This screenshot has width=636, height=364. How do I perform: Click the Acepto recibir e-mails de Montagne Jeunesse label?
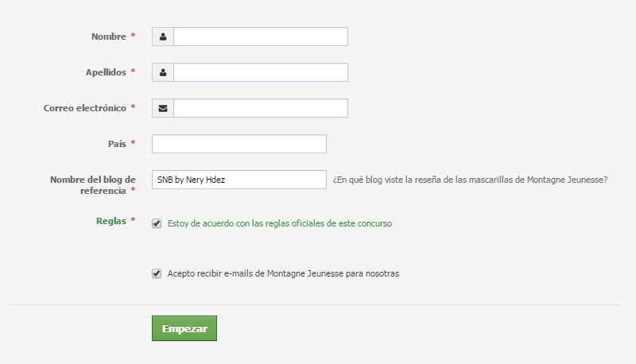pyautogui.click(x=283, y=273)
